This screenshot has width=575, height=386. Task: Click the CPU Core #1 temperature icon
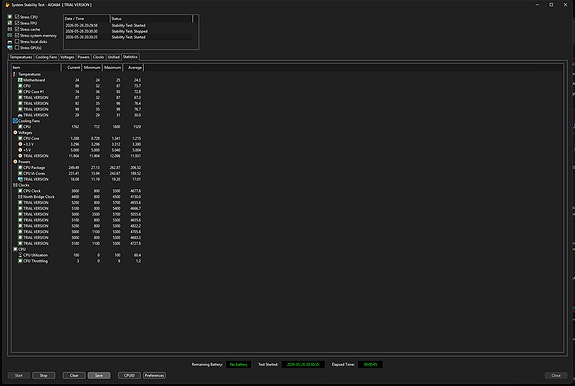[20, 92]
